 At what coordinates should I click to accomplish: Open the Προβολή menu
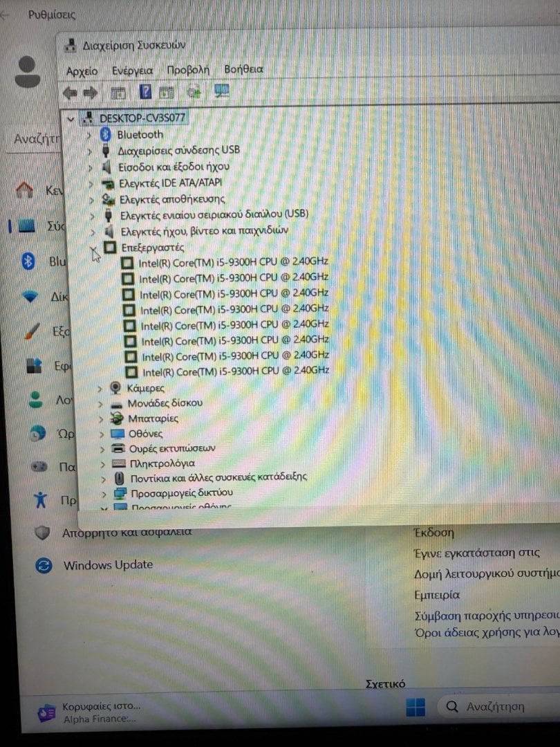pos(188,70)
